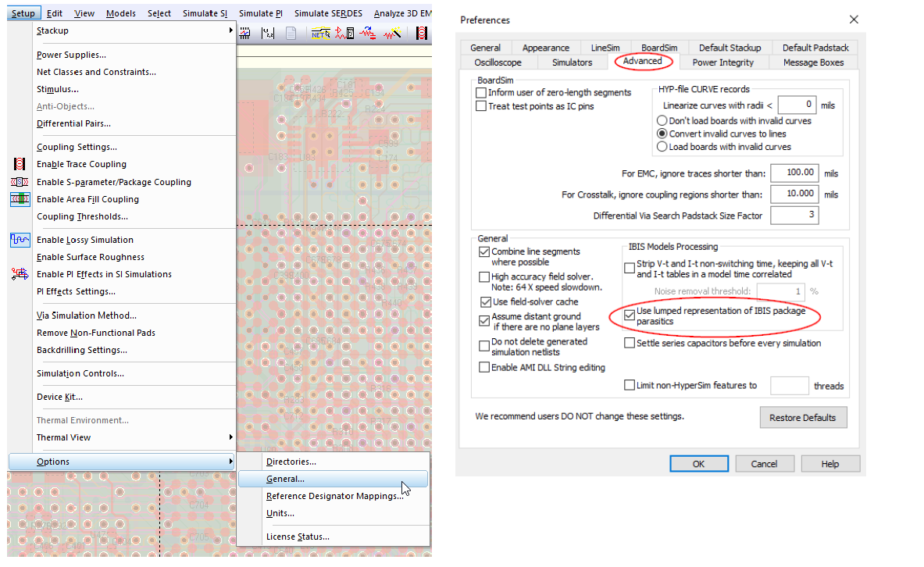924x567 pixels.
Task: Click the Differential Via Search Padstack Size Factor field
Action: click(795, 215)
